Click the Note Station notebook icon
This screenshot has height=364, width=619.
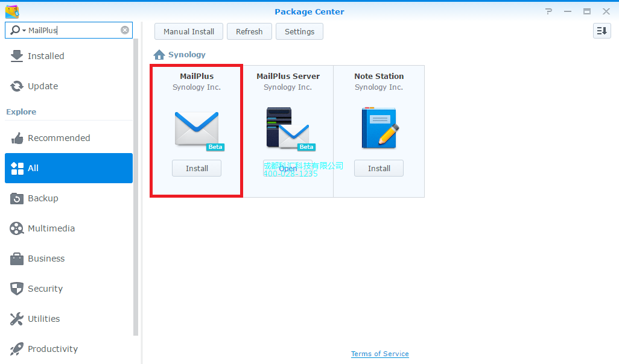click(x=379, y=128)
